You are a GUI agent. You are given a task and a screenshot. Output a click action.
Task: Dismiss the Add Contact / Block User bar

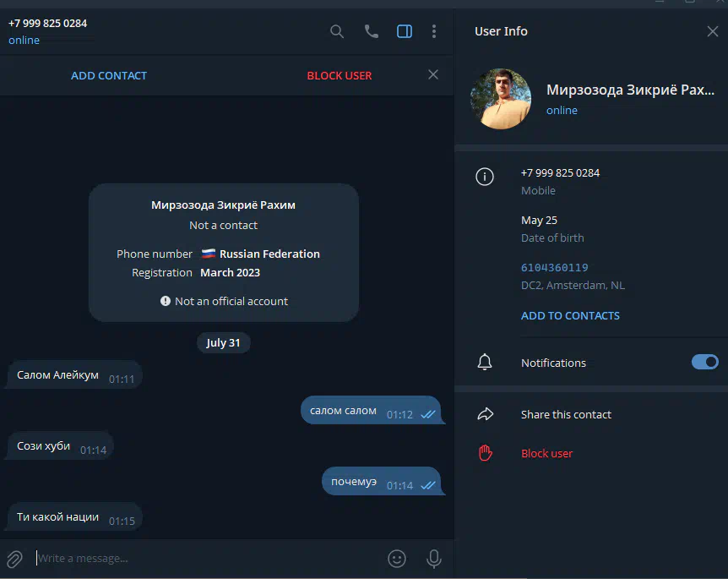(432, 75)
